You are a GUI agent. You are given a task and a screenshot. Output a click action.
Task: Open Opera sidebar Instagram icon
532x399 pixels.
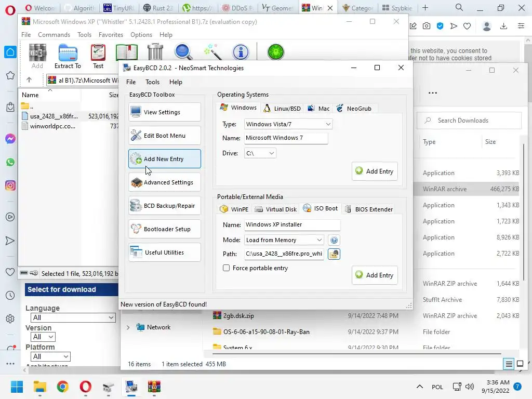[x=10, y=185]
